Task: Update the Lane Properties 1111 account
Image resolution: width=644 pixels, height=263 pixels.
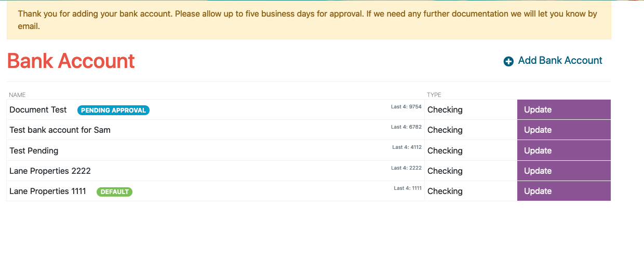Action: pos(564,191)
